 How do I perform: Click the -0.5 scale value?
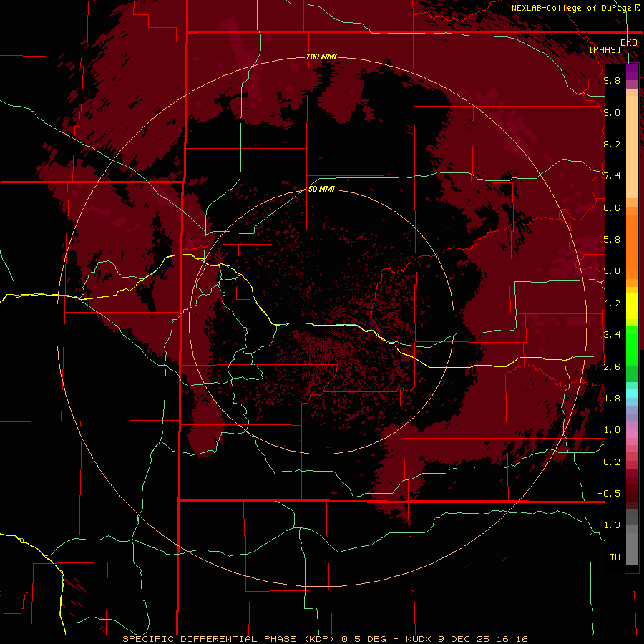[609, 494]
